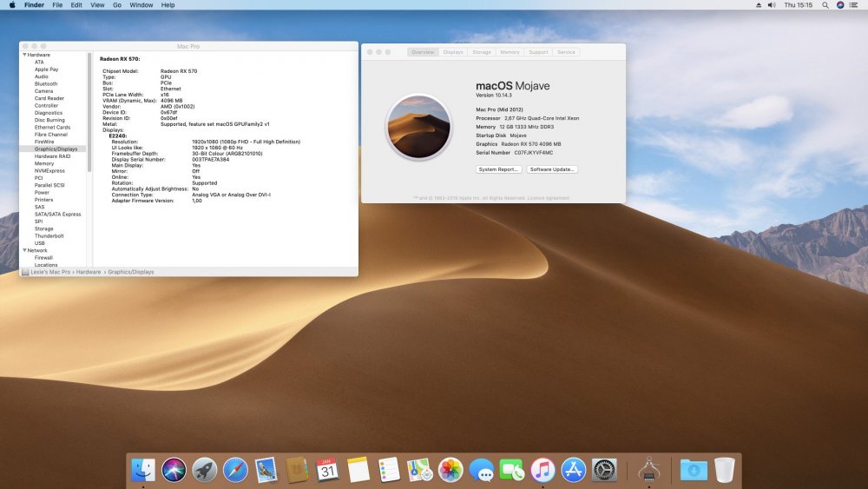Open FaceTime icon in Dock
The image size is (868, 489).
click(x=512, y=470)
